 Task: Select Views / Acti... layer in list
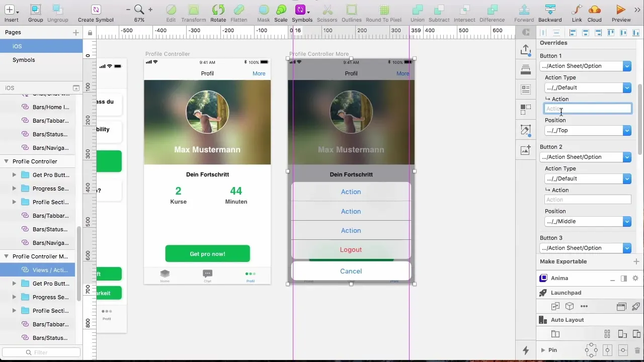tap(38, 270)
